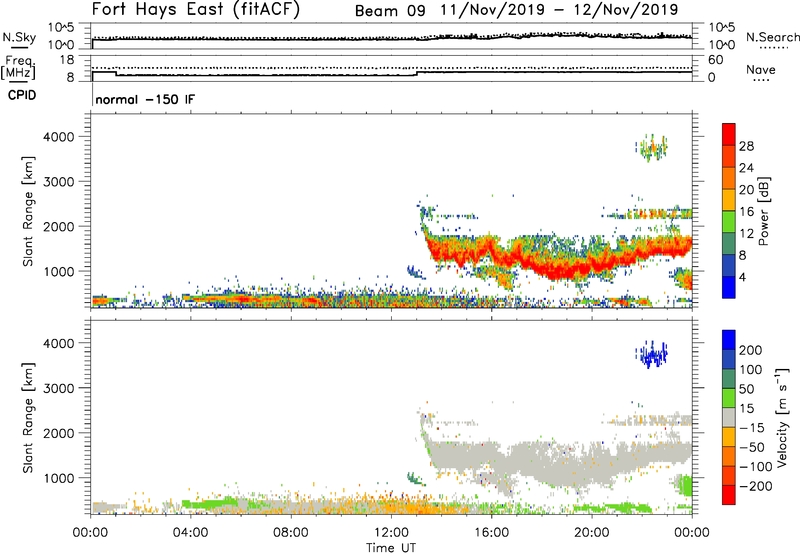Click the '60' label on the Nave axis
Screen dimensions: 800x554
point(715,60)
